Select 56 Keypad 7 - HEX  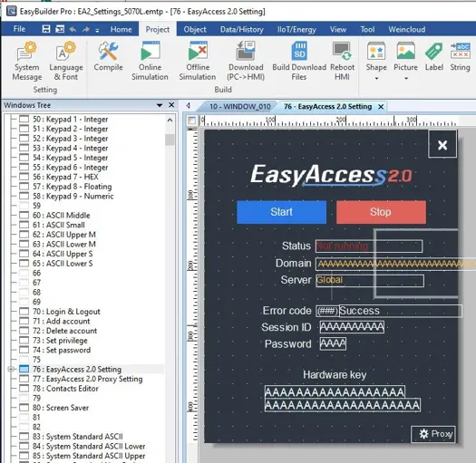65,177
